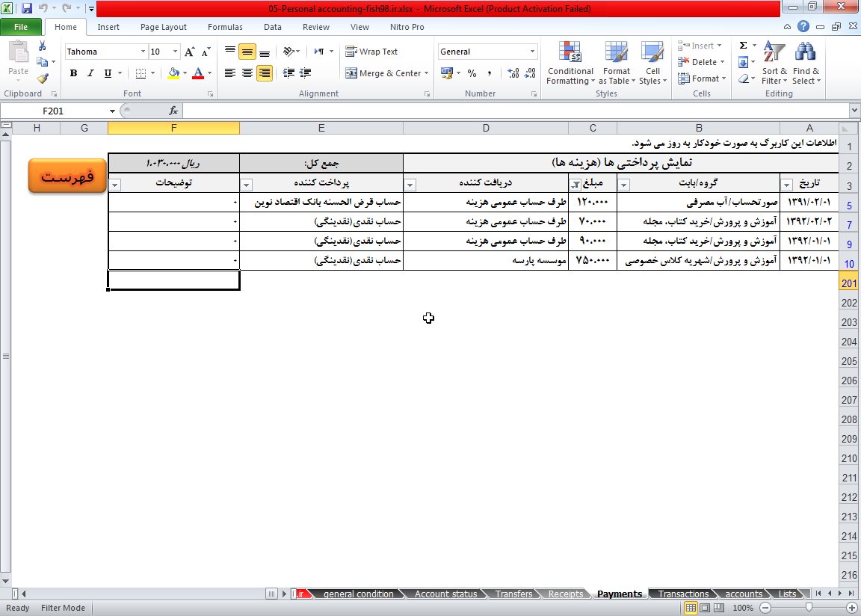The height and width of the screenshot is (616, 861).
Task: Open the Transactions sheet tab
Action: 683,594
